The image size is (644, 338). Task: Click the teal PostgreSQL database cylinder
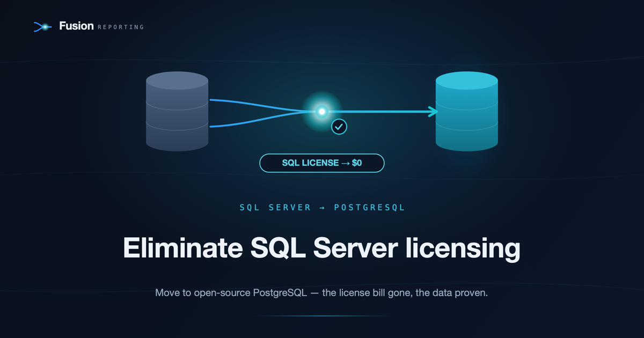(x=467, y=111)
